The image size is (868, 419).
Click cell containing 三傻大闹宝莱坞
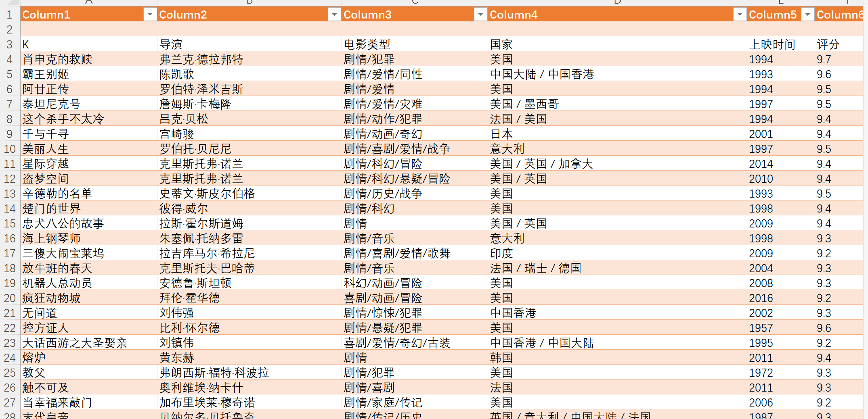88,253
